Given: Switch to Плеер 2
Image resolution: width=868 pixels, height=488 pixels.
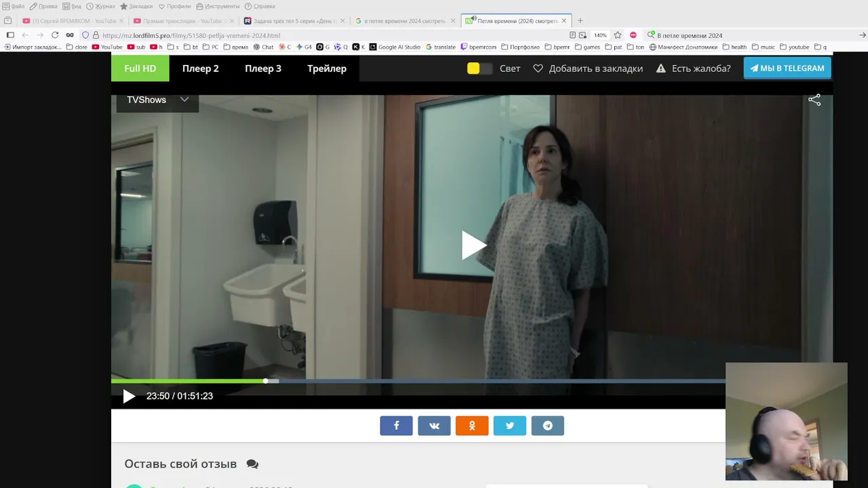Looking at the screenshot, I should tap(201, 68).
